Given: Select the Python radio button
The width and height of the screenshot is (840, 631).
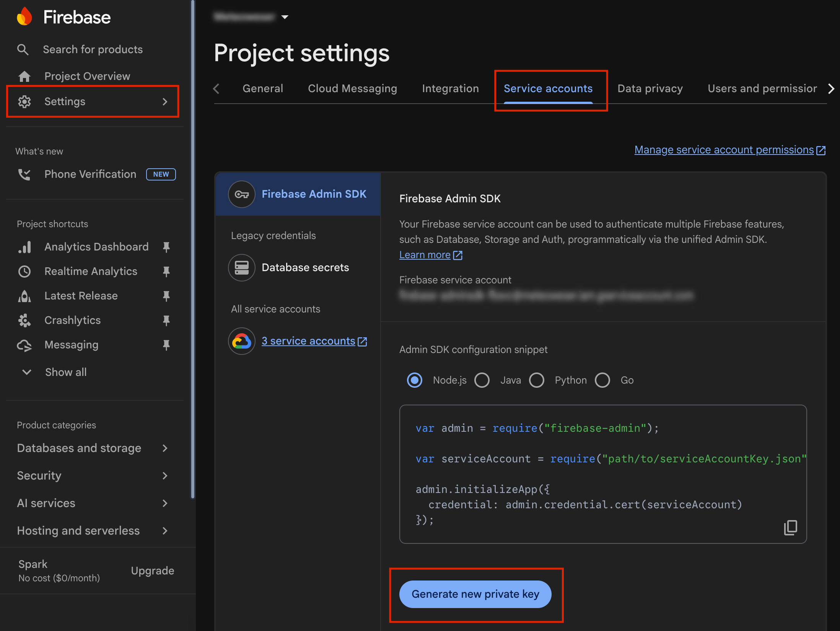Looking at the screenshot, I should click(x=537, y=380).
